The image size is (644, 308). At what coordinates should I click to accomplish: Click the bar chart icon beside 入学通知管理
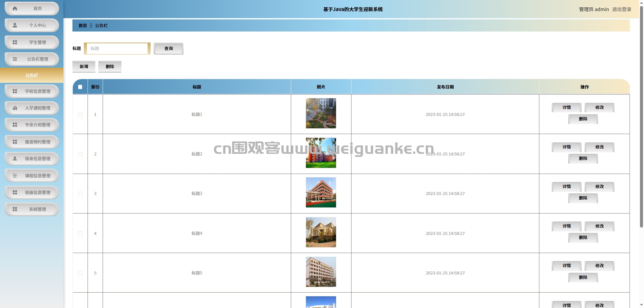(x=15, y=108)
